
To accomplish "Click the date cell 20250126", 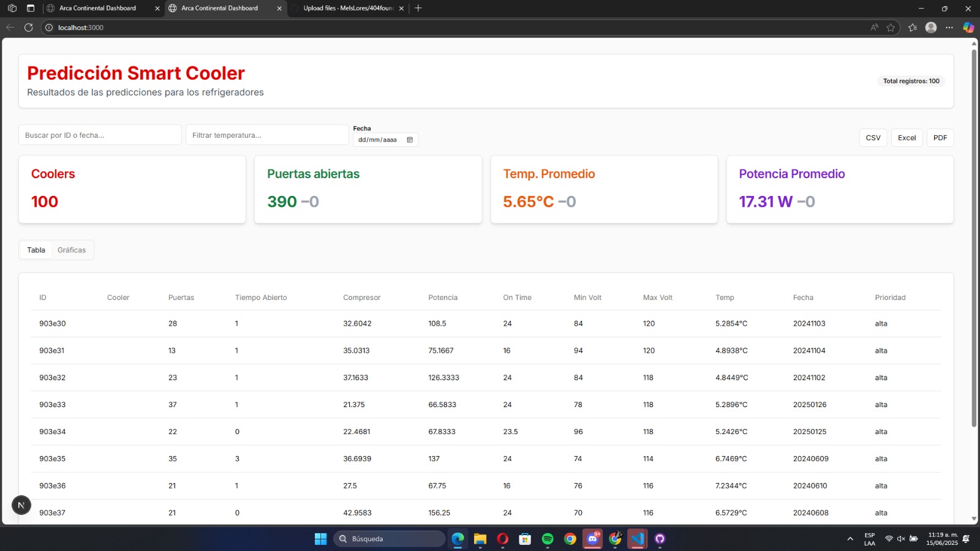I will 810,405.
